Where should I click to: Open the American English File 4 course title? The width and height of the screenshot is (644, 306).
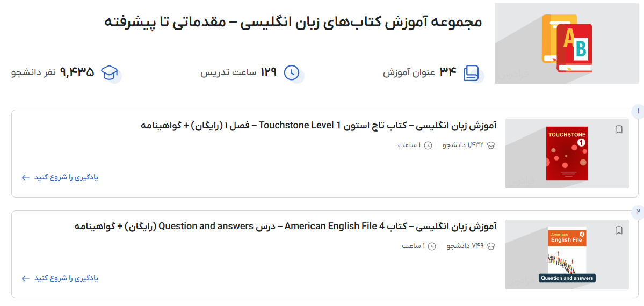click(x=285, y=227)
